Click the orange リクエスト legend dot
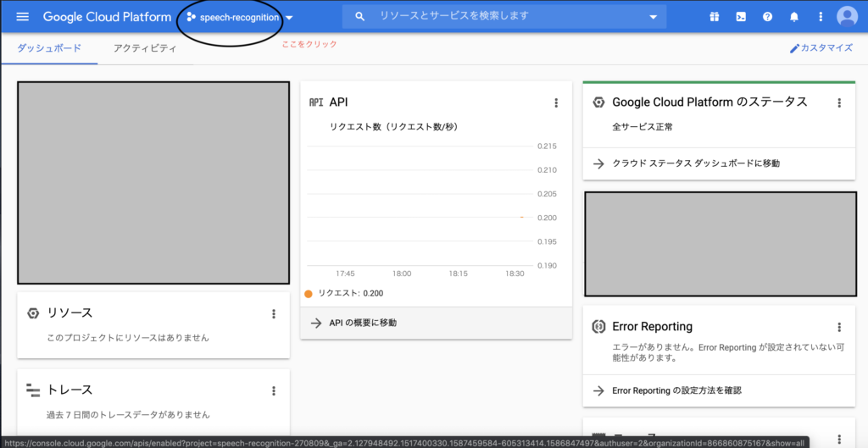 coord(309,294)
